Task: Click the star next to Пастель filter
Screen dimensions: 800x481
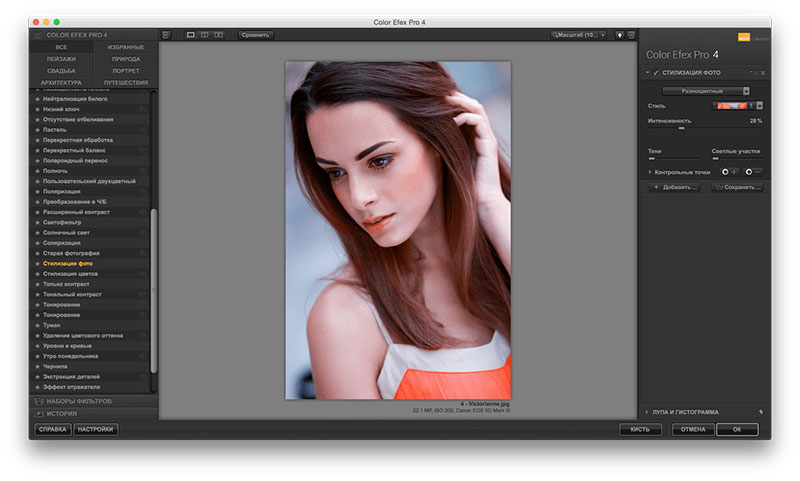Action: (37, 130)
